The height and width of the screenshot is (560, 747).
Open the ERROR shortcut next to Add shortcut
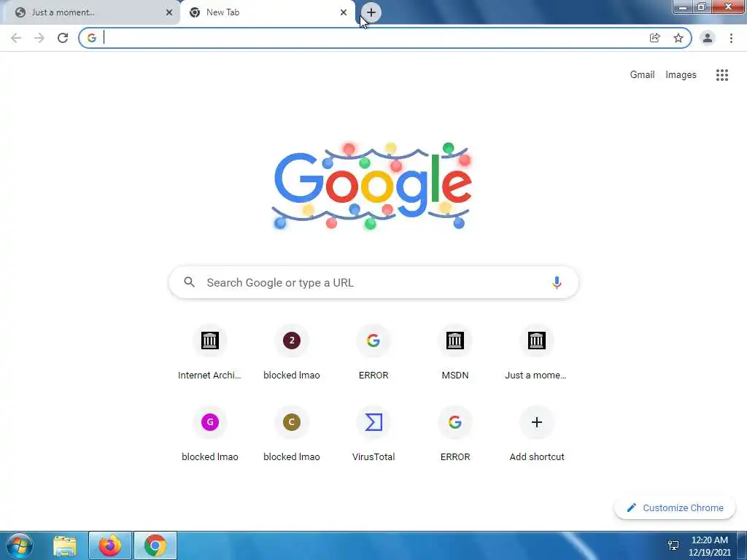pyautogui.click(x=455, y=435)
